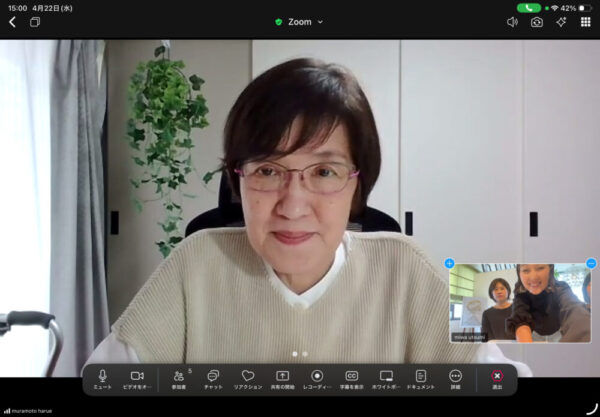600x417 pixels.
Task: Open the documents (ドキュメント) tool
Action: pos(421,377)
